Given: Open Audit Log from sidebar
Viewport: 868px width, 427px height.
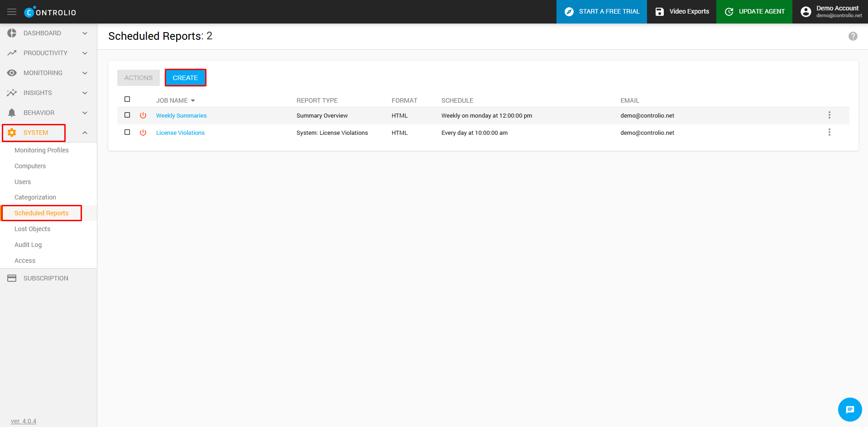Looking at the screenshot, I should (x=28, y=245).
